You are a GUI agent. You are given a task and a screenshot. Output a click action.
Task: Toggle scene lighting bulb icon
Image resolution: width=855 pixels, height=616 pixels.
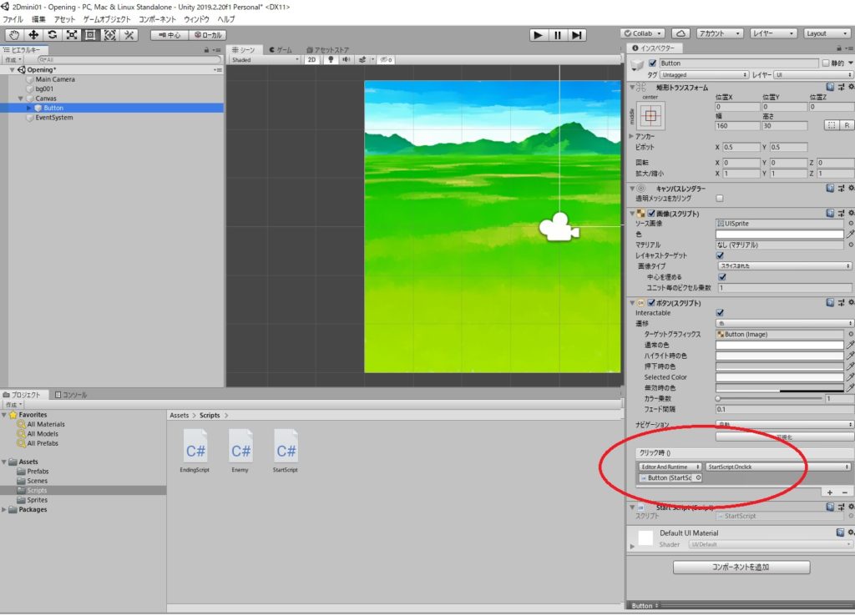[x=331, y=59]
